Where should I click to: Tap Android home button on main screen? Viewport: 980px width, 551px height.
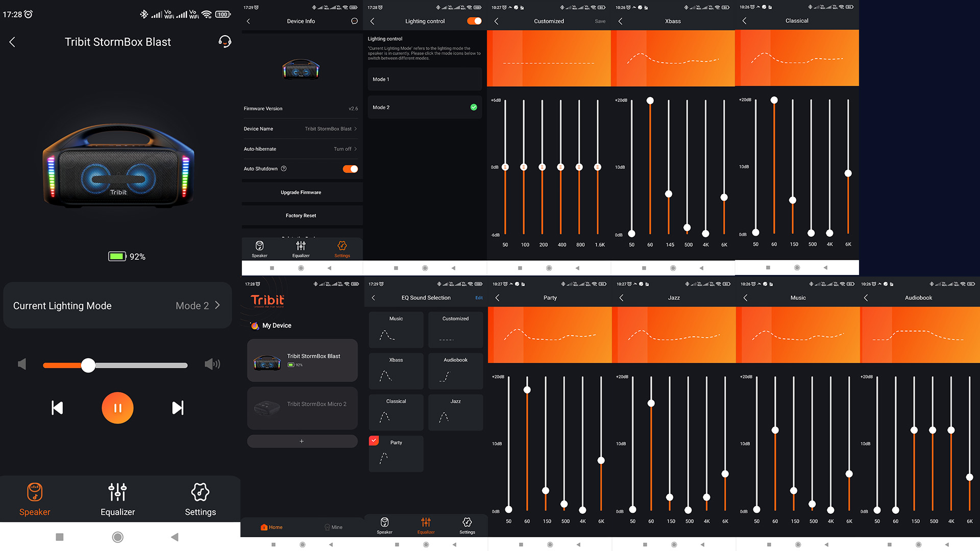point(117,537)
